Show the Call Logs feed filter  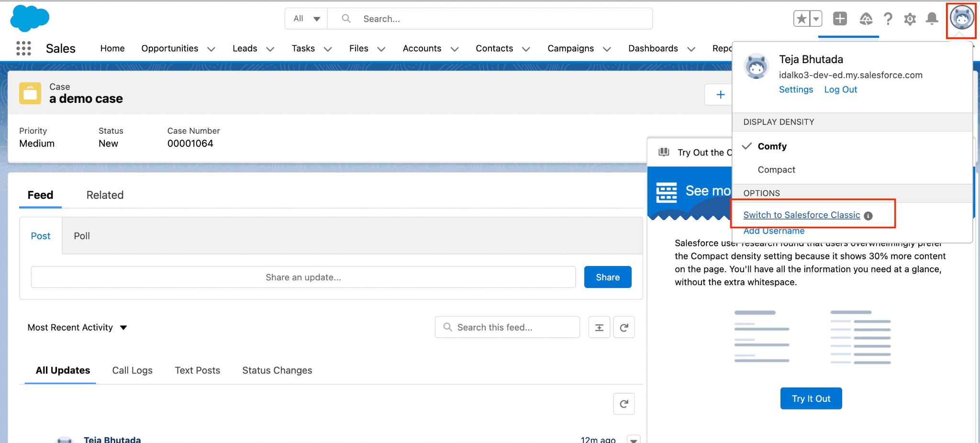[x=132, y=370]
